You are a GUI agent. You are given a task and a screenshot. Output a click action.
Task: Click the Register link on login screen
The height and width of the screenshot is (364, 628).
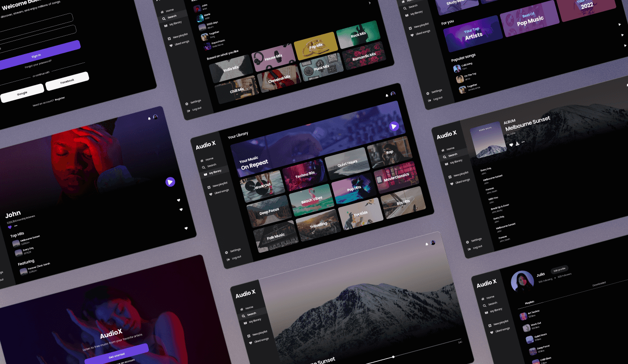pos(60,98)
